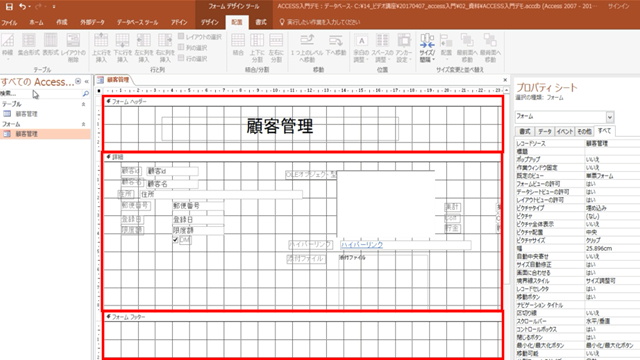The image size is (640, 360).
Task: Click 行の選択 select row
Action: [193, 59]
